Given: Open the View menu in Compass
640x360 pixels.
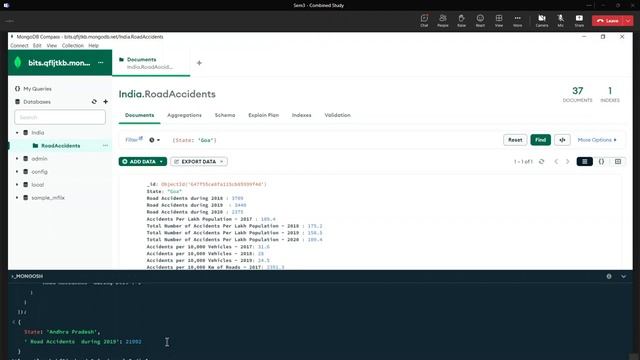Looking at the screenshot, I should [x=51, y=46].
